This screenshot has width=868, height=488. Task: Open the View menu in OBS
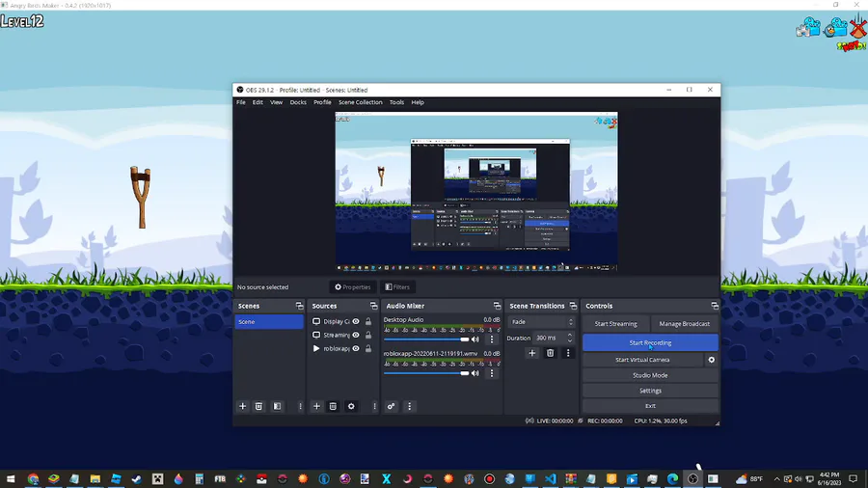276,102
